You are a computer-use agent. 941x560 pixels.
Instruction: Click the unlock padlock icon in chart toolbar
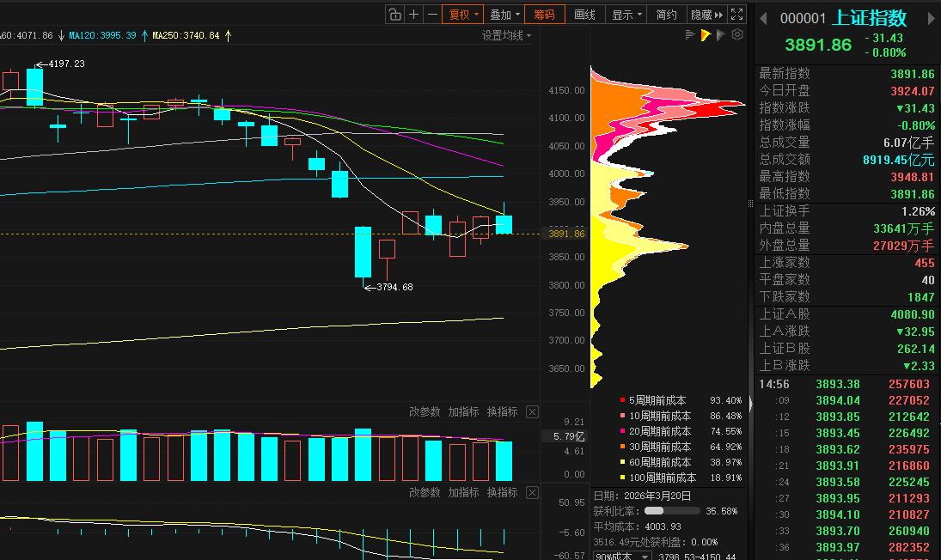(x=394, y=15)
